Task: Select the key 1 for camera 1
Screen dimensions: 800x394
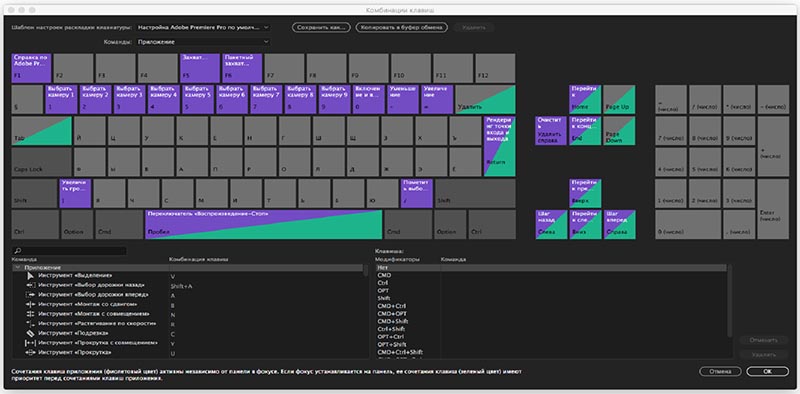Action: pos(61,100)
